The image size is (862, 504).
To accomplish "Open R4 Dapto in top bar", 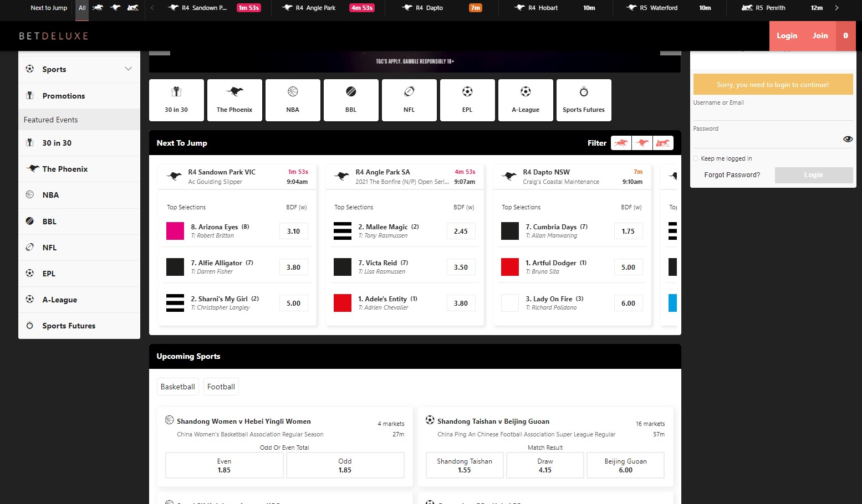I will click(442, 8).
